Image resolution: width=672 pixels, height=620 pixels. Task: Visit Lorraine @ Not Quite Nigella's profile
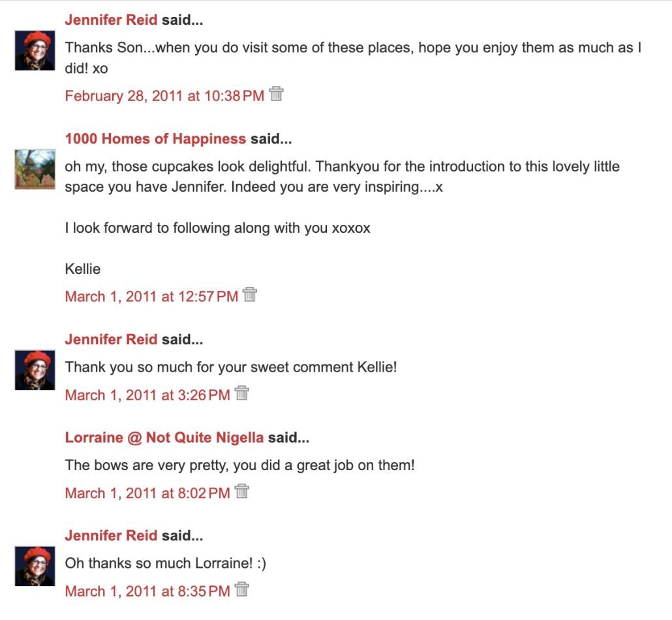pos(164,437)
